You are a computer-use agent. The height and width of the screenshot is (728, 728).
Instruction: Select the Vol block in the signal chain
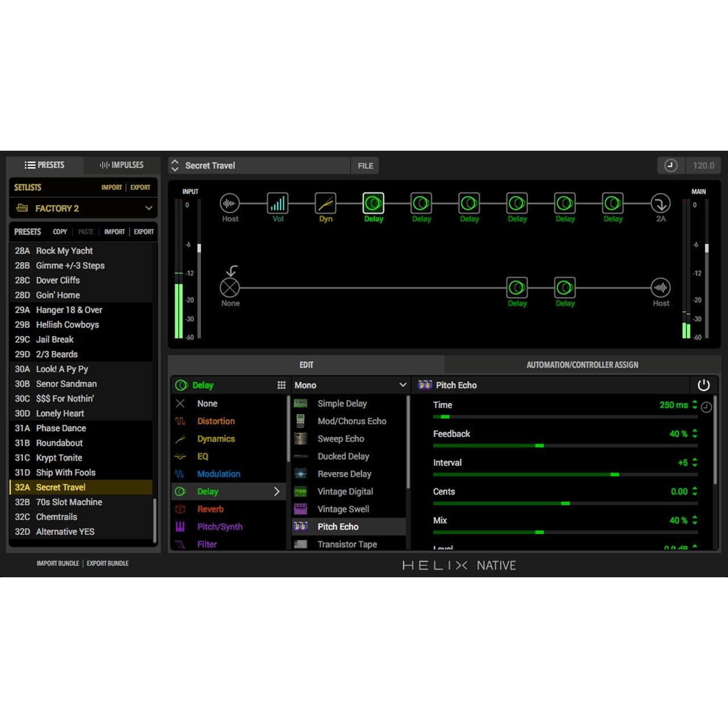point(278,203)
